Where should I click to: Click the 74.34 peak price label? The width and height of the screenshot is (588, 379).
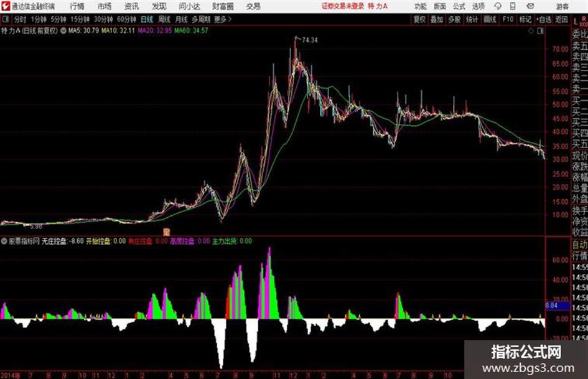click(x=310, y=40)
